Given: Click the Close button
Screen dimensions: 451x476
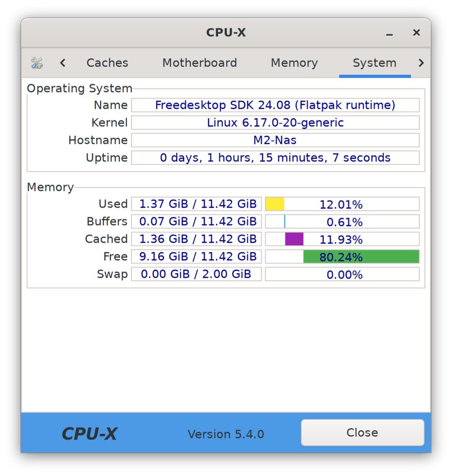Looking at the screenshot, I should pos(362,433).
